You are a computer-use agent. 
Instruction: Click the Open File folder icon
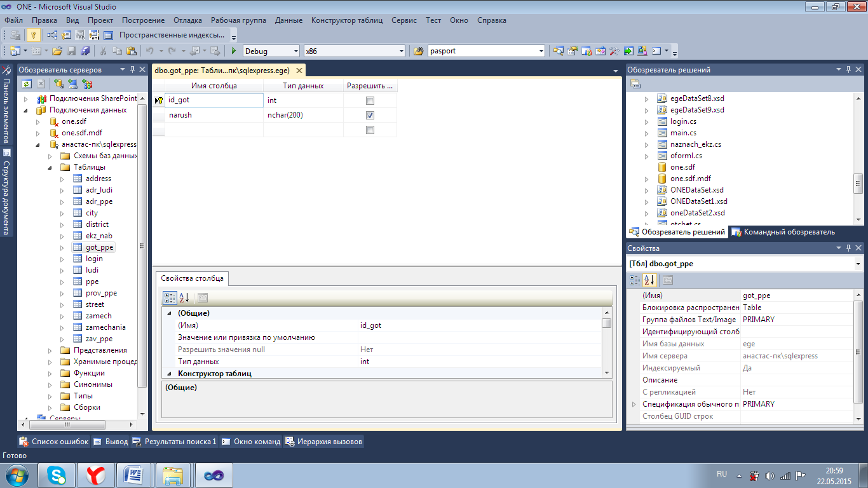pyautogui.click(x=57, y=51)
